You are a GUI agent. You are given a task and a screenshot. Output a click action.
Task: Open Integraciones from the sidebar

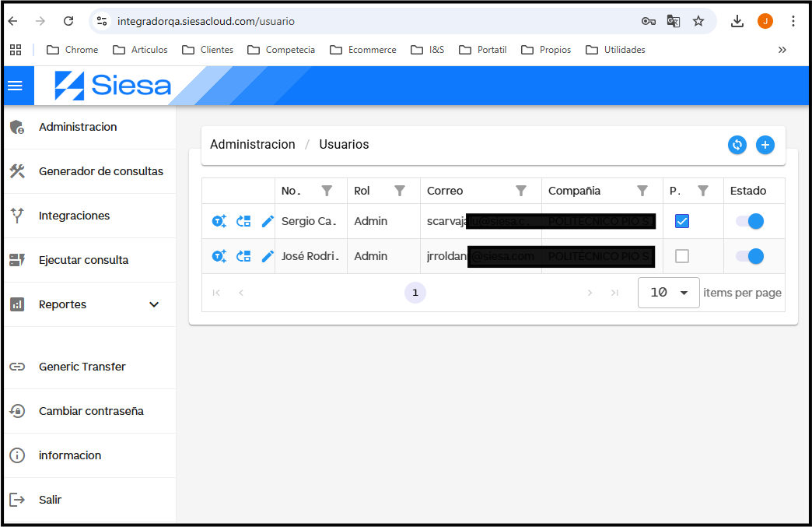[x=72, y=216]
